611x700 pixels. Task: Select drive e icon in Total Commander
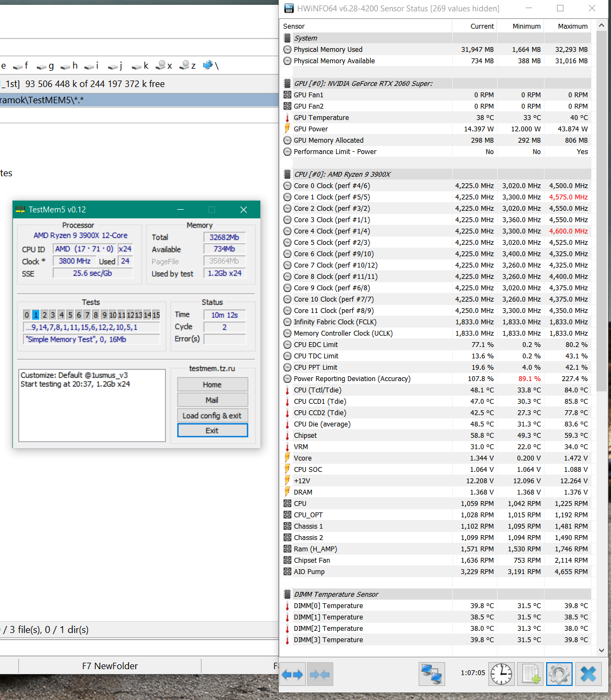click(3, 66)
